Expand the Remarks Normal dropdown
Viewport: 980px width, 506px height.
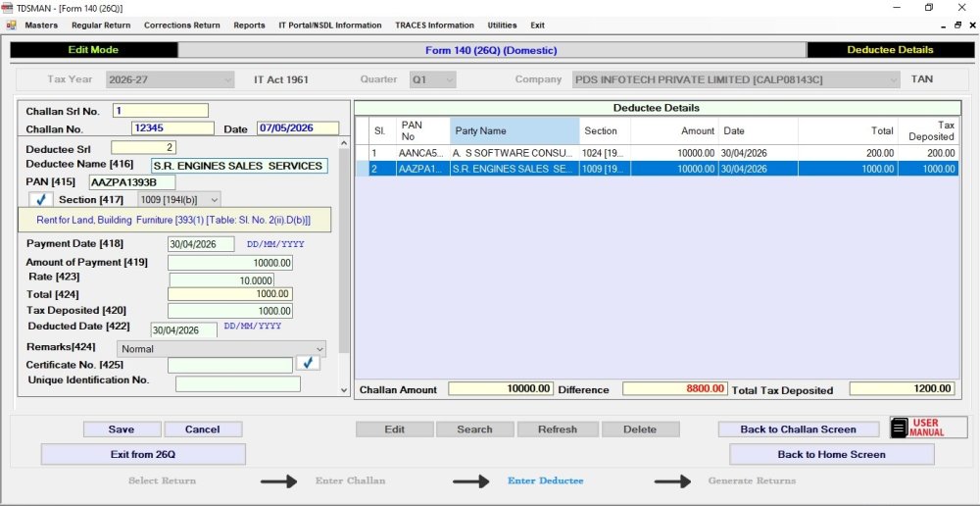(221, 348)
